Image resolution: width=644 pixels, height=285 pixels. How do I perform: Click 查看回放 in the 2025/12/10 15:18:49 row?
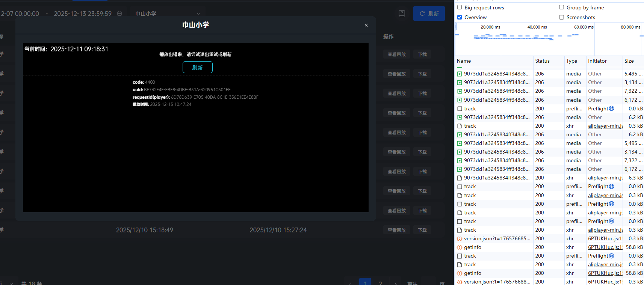pyautogui.click(x=397, y=230)
